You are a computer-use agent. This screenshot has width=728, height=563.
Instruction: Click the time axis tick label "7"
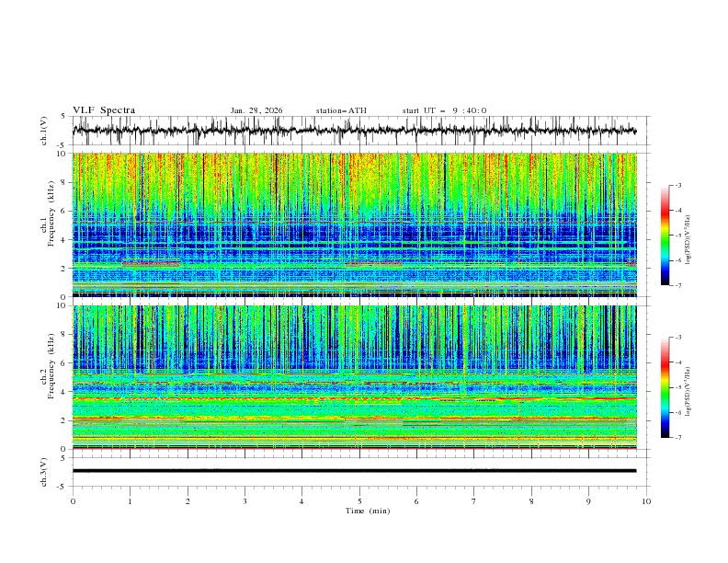pyautogui.click(x=474, y=501)
